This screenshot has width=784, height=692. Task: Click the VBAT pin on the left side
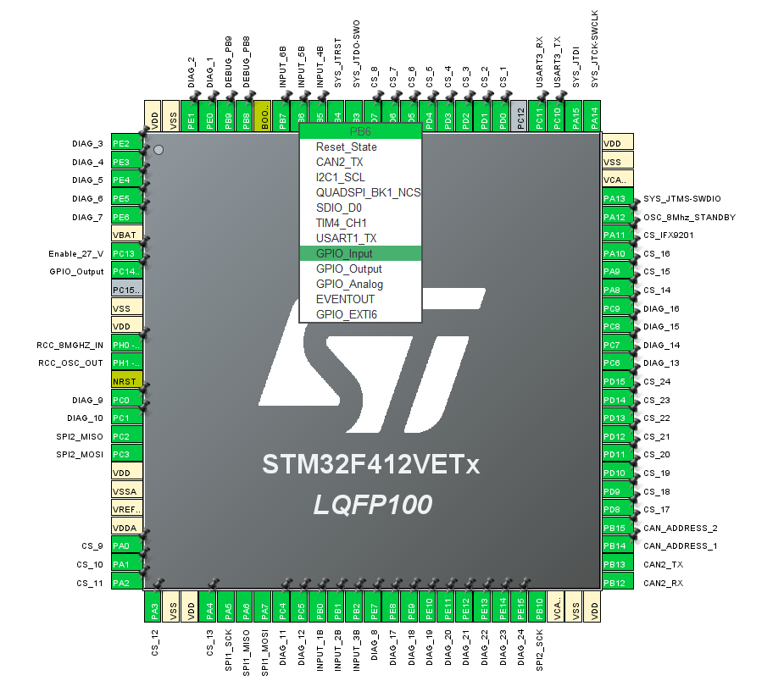125,235
